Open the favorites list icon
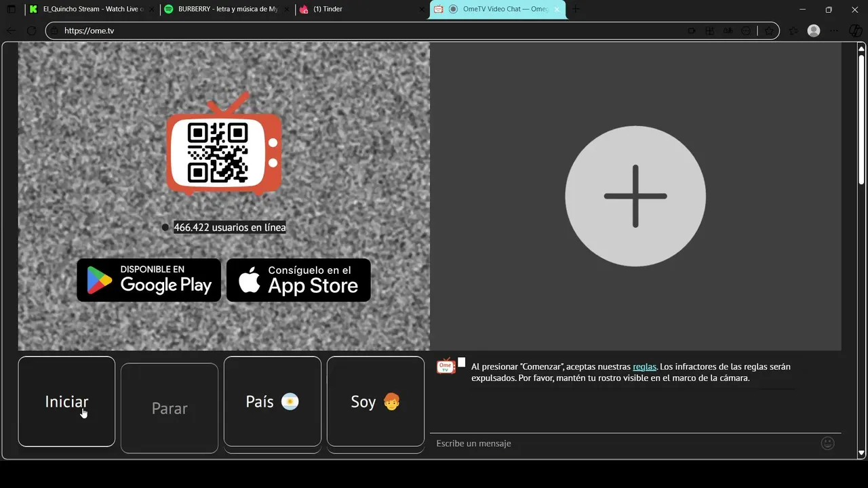Viewport: 868px width, 488px height. [x=793, y=30]
